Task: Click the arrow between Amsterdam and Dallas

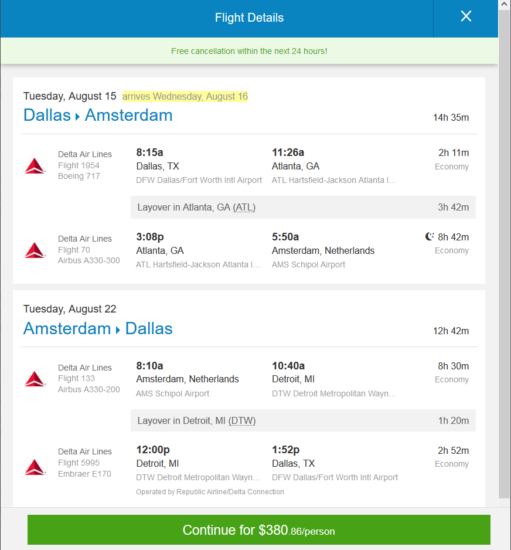Action: tap(118, 330)
